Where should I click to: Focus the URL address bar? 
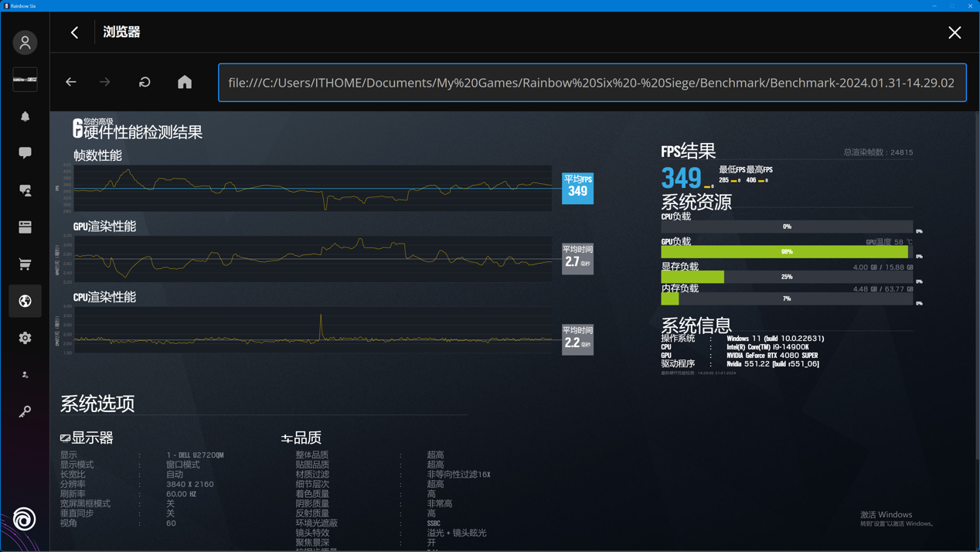tap(592, 83)
